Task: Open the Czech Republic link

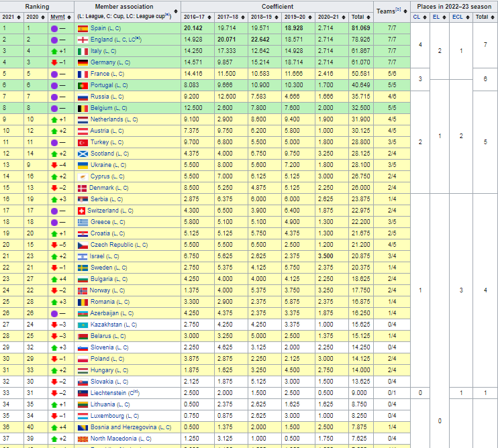Action: [x=112, y=245]
